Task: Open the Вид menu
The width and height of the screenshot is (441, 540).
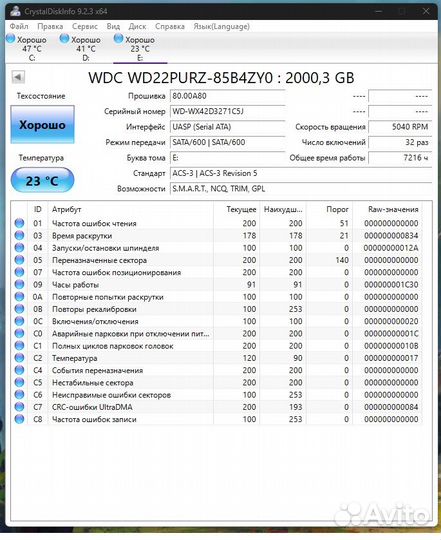Action: coord(113,26)
